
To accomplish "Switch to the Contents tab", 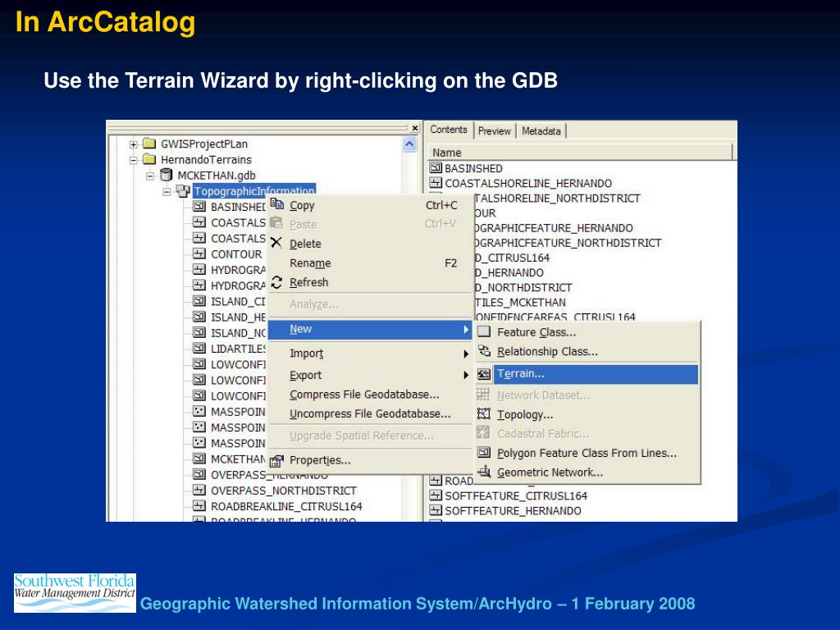I will click(x=449, y=130).
